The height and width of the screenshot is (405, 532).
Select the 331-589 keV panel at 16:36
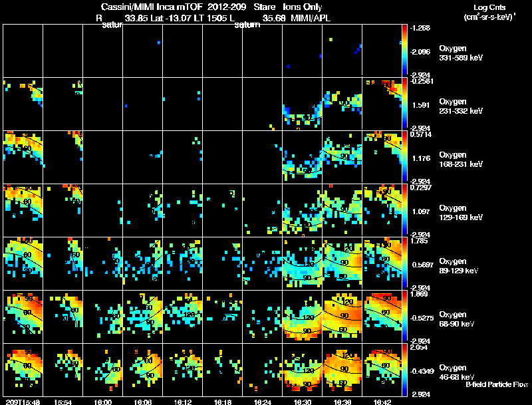[x=342, y=51]
